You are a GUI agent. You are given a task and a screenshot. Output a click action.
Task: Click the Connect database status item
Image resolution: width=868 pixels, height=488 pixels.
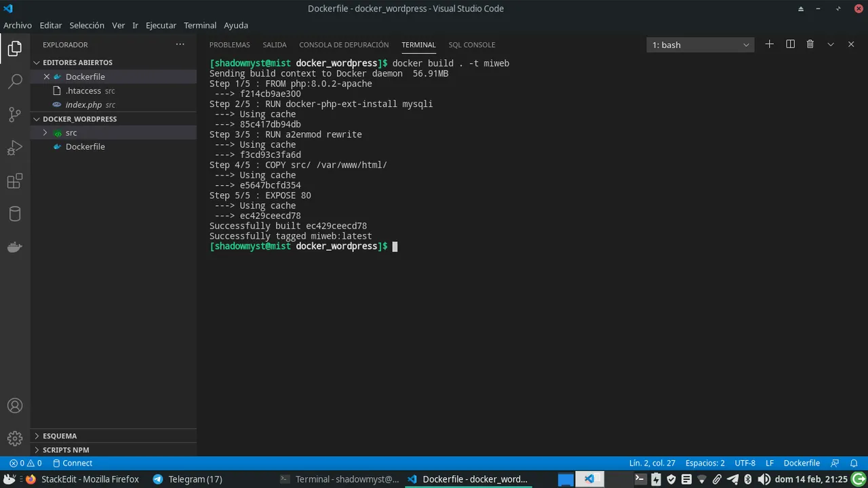click(x=73, y=463)
